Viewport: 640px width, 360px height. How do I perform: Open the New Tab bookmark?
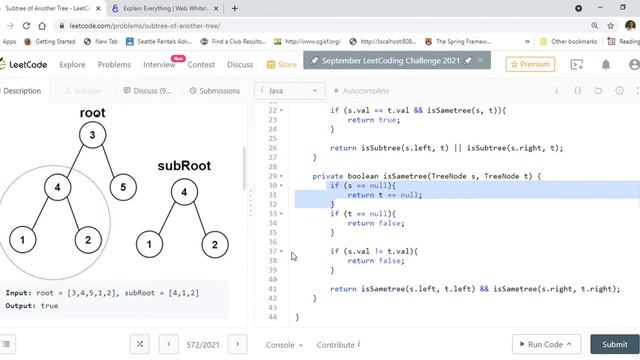pyautogui.click(x=101, y=41)
